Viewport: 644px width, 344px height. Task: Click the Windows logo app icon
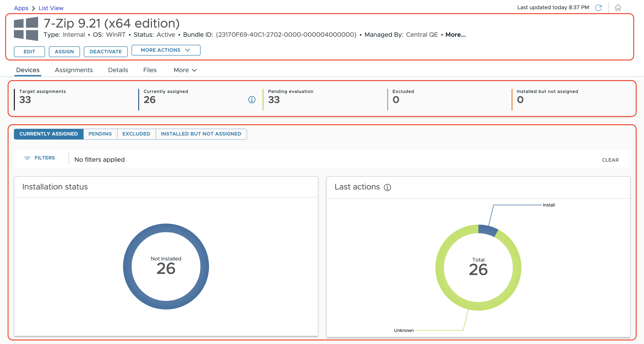(26, 29)
